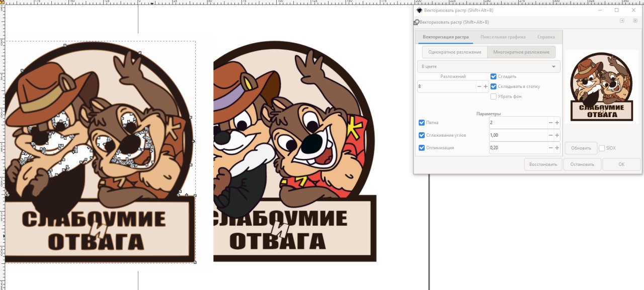
Task: Select Многократное разложение mode
Action: pyautogui.click(x=521, y=52)
